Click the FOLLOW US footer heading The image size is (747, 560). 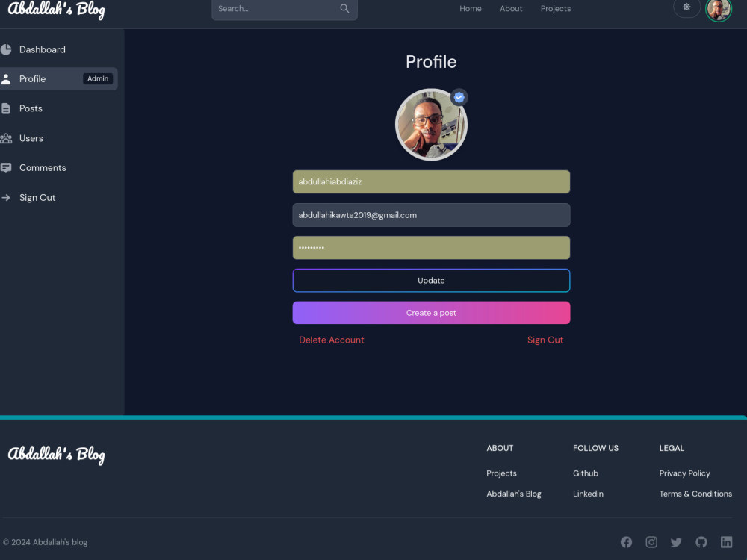click(595, 448)
